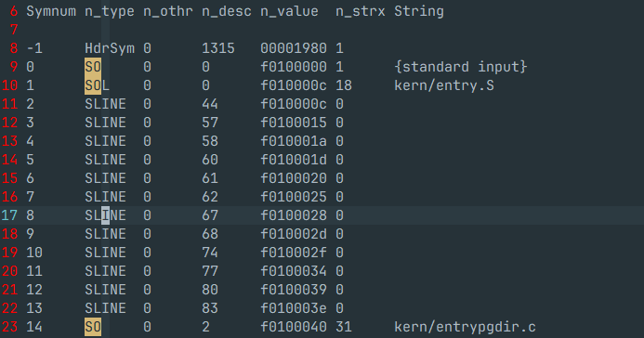This screenshot has height=338, width=644.
Task: Click the SOL entry on line 10
Action: (97, 85)
